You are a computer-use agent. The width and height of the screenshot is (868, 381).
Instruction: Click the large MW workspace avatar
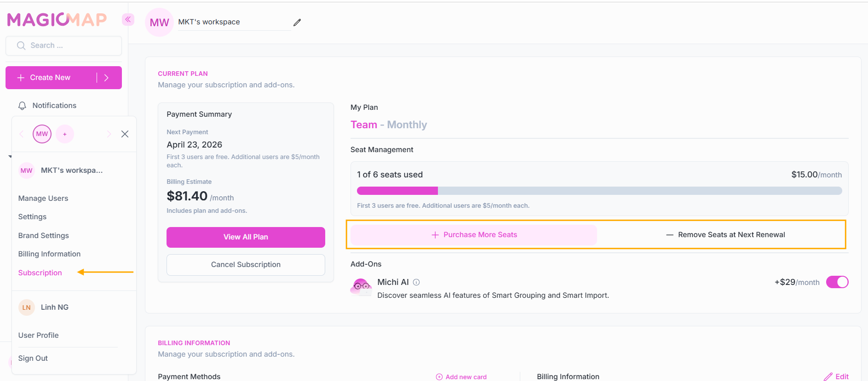tap(159, 22)
